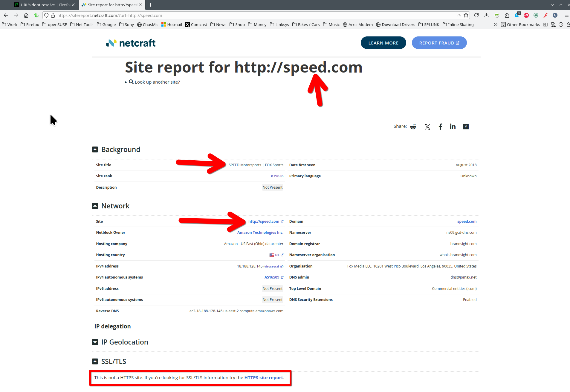The width and height of the screenshot is (570, 392).
Task: Click the Netcraft logo
Action: [131, 43]
